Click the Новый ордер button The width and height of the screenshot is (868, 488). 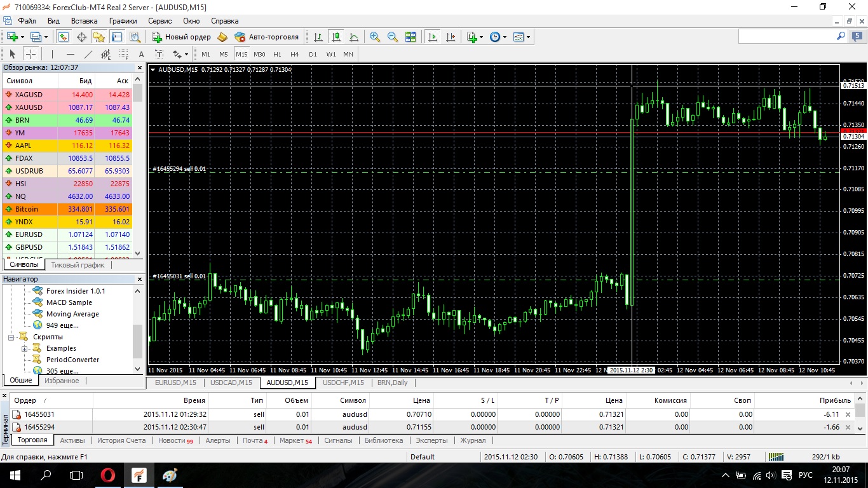(181, 37)
